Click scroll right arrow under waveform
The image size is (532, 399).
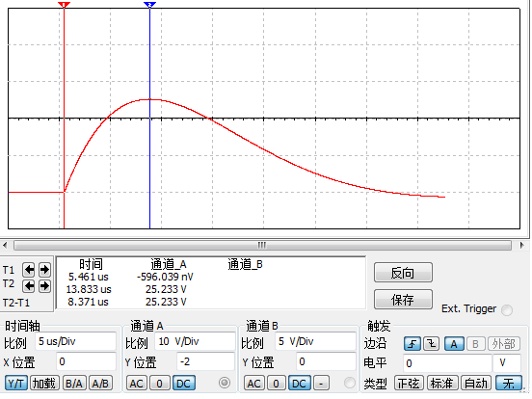coord(521,245)
